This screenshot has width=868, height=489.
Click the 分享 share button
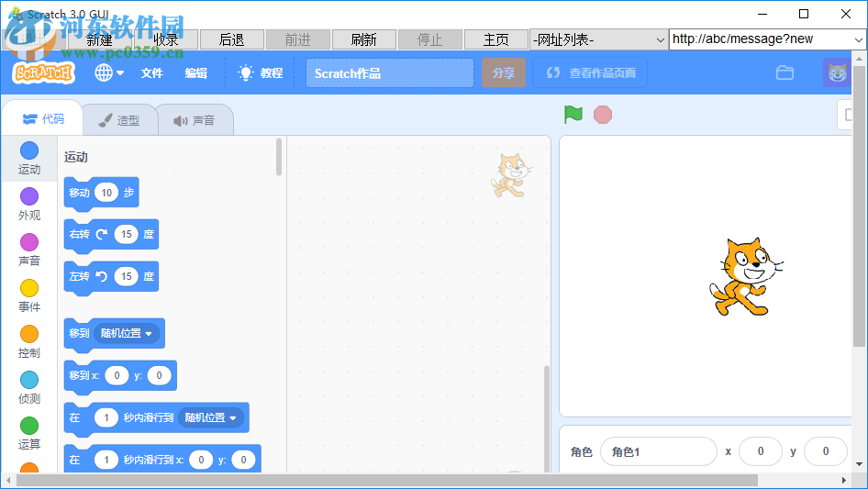504,72
